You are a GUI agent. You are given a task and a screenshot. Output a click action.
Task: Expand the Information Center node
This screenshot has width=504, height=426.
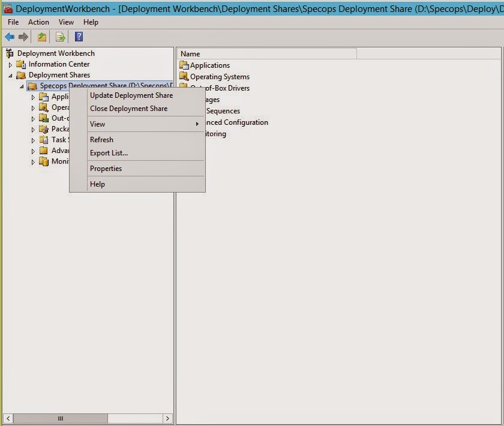10,65
